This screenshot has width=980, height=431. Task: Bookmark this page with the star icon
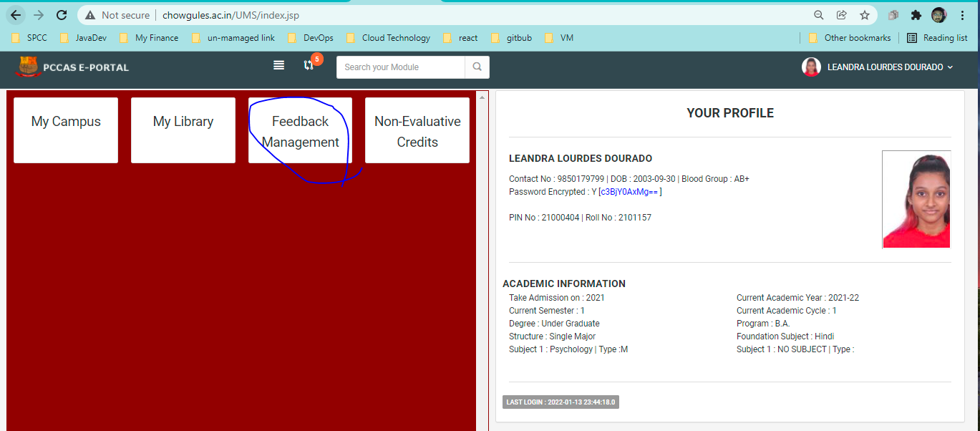(x=865, y=15)
